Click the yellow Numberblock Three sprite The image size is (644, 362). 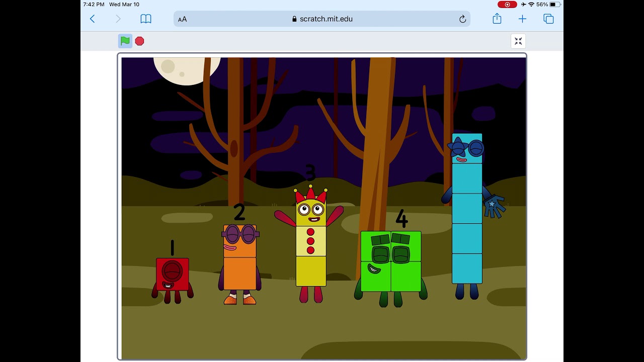click(x=310, y=244)
